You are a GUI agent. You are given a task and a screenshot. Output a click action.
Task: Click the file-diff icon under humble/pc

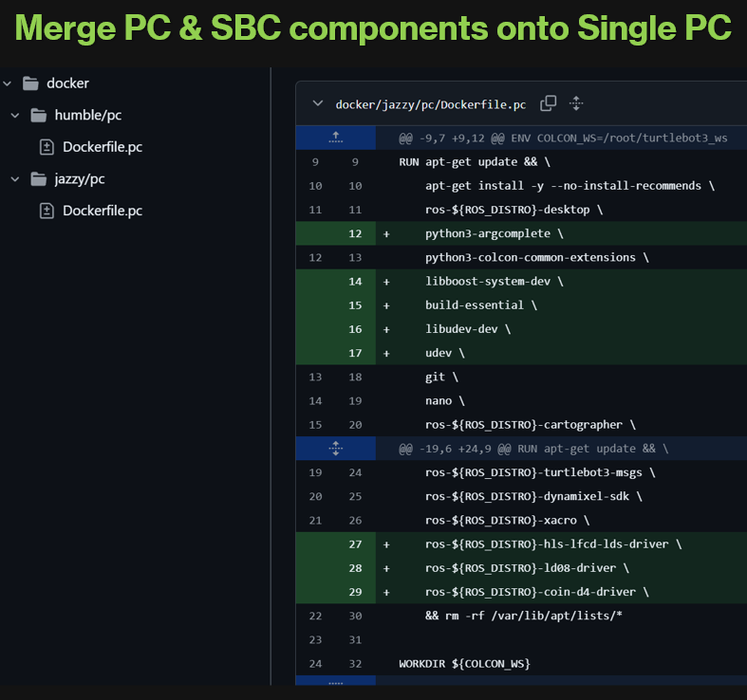coord(47,147)
